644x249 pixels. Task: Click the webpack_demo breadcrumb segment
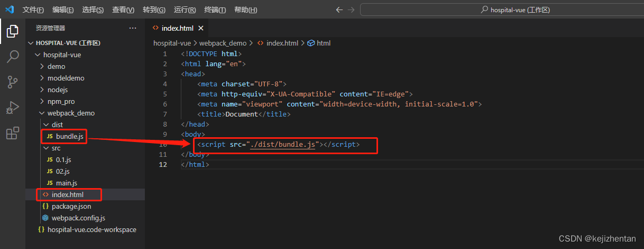(x=223, y=43)
